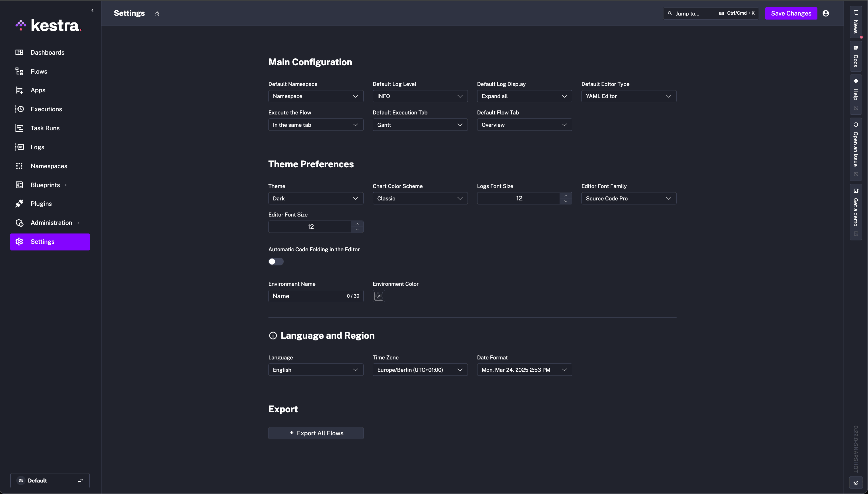Click the star bookmark icon beside Settings title
This screenshot has width=868, height=494.
coord(157,14)
